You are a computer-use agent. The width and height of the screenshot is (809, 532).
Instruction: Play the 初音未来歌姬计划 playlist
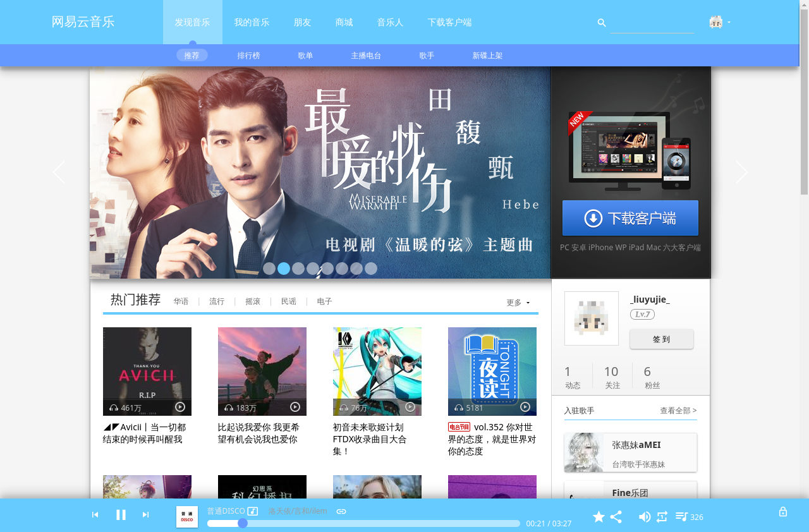coord(410,407)
